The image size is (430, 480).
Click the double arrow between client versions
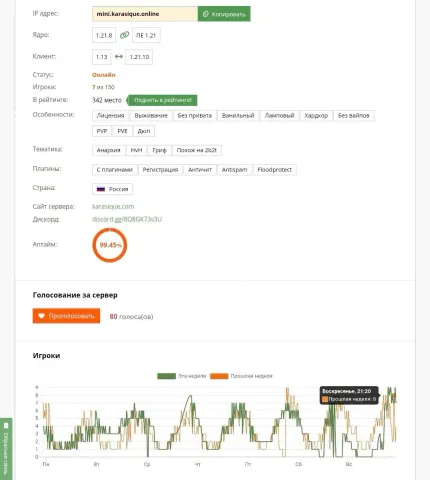[119, 57]
